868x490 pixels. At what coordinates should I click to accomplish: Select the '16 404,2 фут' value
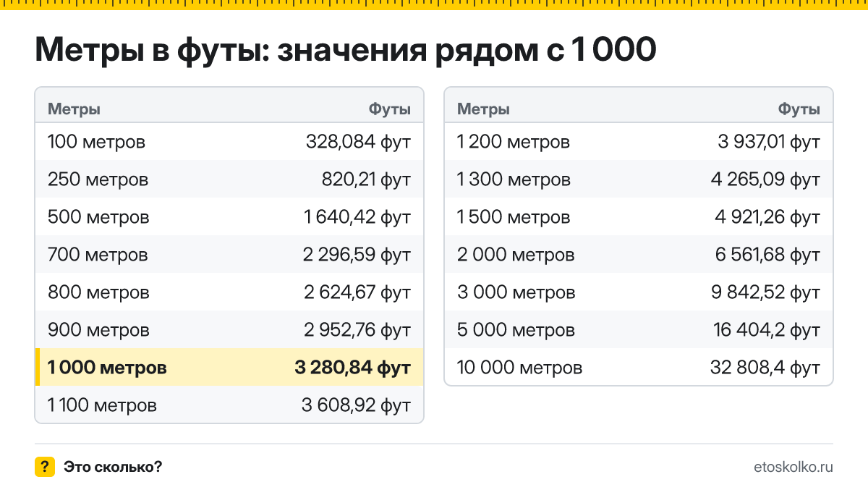[767, 330]
